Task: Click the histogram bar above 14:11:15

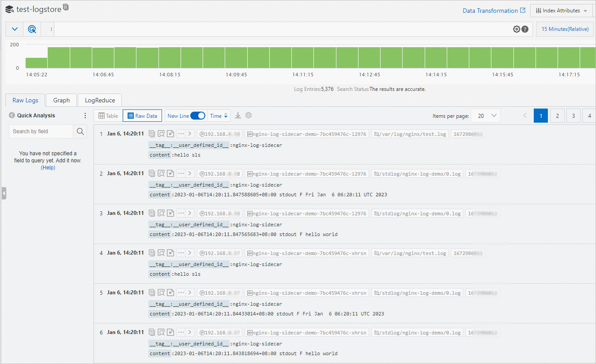Action: point(302,57)
